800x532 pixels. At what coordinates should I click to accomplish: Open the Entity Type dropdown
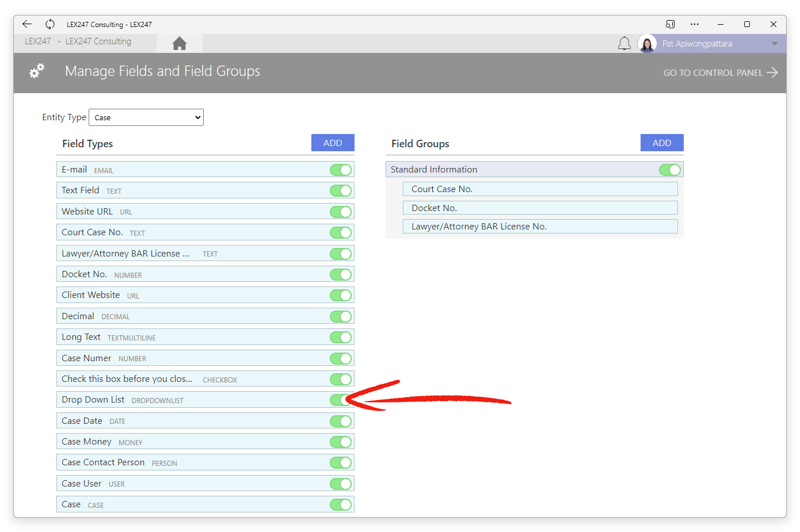(x=146, y=117)
